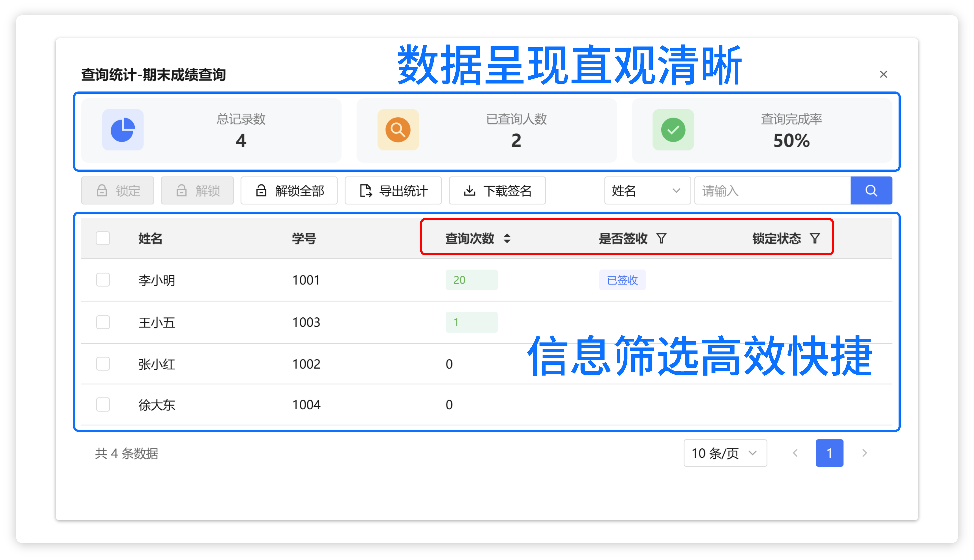Click the blue pie chart icon for 总记录数
The height and width of the screenshot is (560, 974).
(x=123, y=130)
